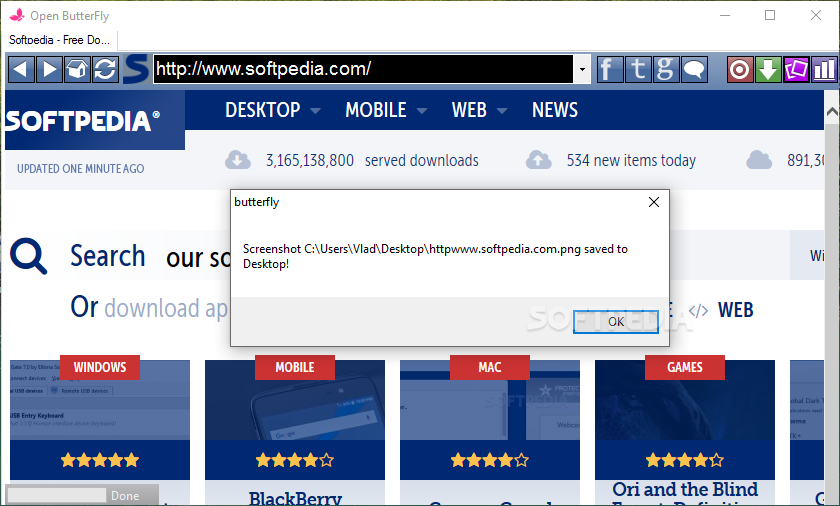Open the MOBILE red category label

pyautogui.click(x=295, y=367)
